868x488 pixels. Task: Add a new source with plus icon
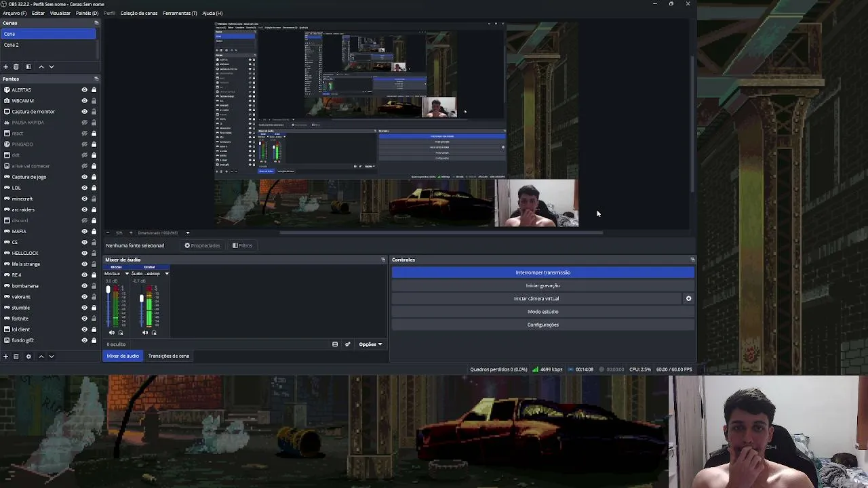pyautogui.click(x=6, y=356)
